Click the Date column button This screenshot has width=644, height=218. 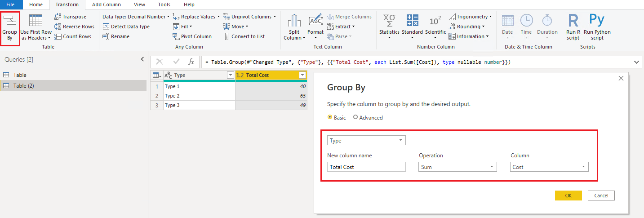(507, 28)
